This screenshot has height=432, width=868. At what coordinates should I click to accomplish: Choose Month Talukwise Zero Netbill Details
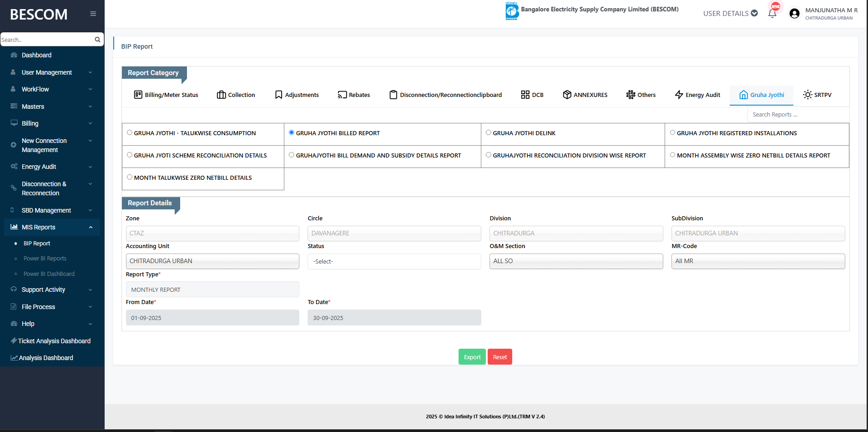click(130, 178)
